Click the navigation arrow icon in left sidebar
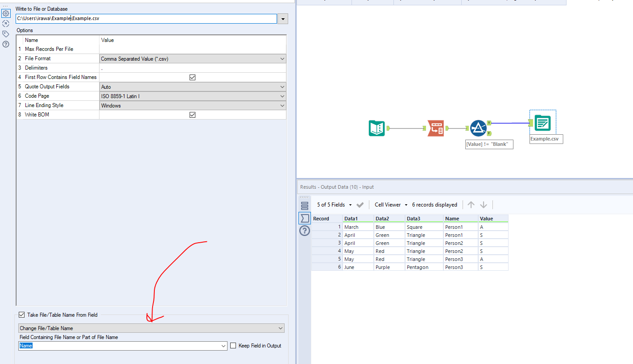633x364 pixels. 6,23
